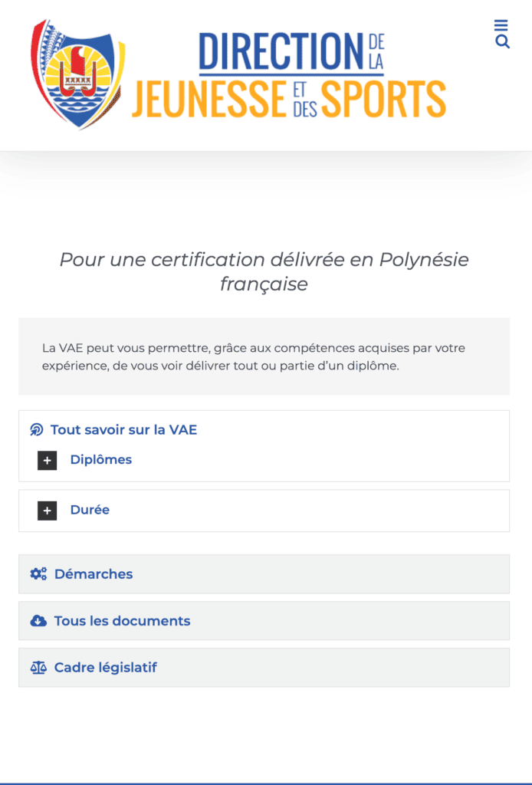Image resolution: width=532 pixels, height=785 pixels.
Task: Click the orange JEUNESSE word in header
Action: click(209, 98)
